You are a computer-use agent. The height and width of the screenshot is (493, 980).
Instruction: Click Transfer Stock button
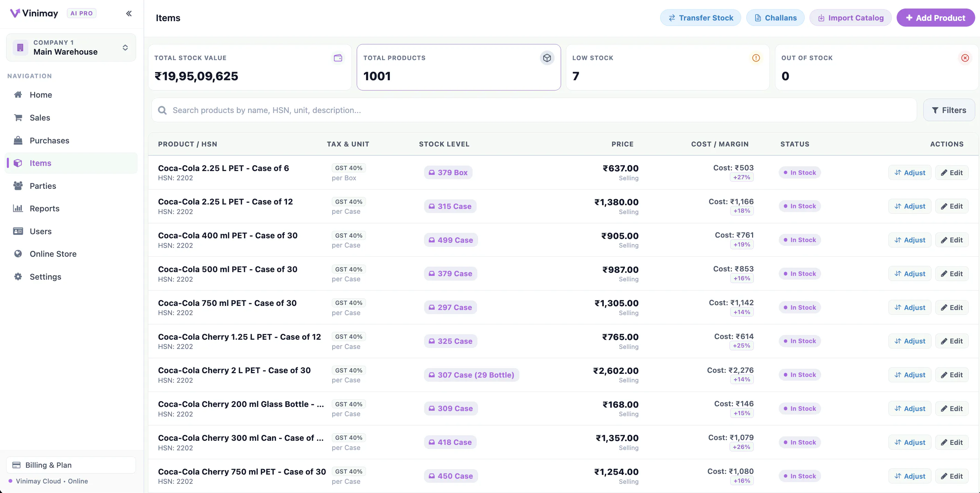coord(700,18)
